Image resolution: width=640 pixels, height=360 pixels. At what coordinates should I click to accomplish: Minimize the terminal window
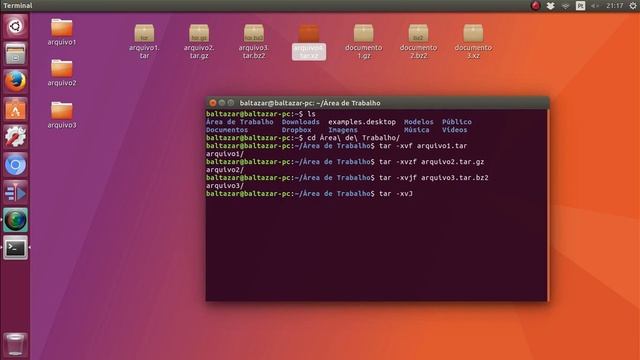222,103
